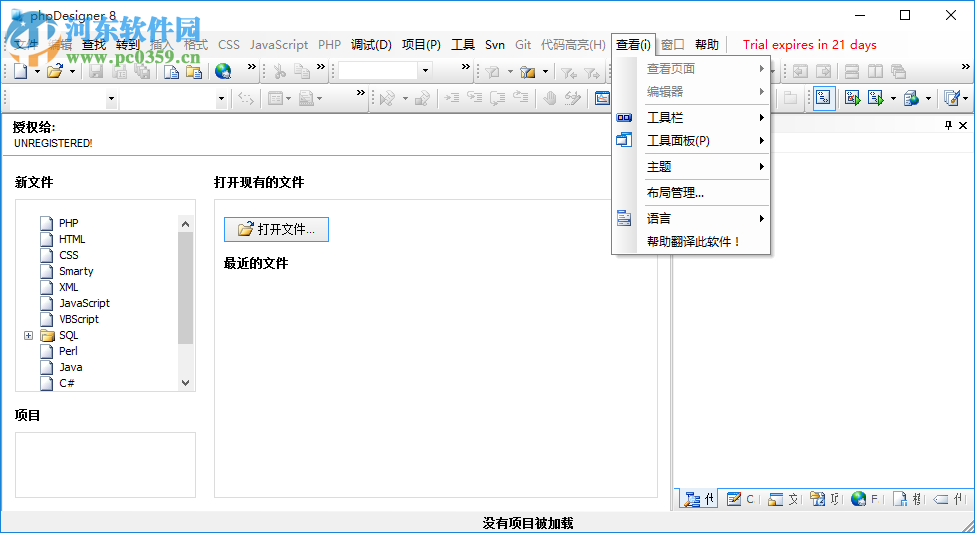Open the code explorer bottom tab
Image resolution: width=975 pixels, height=533 pixels.
click(x=698, y=499)
